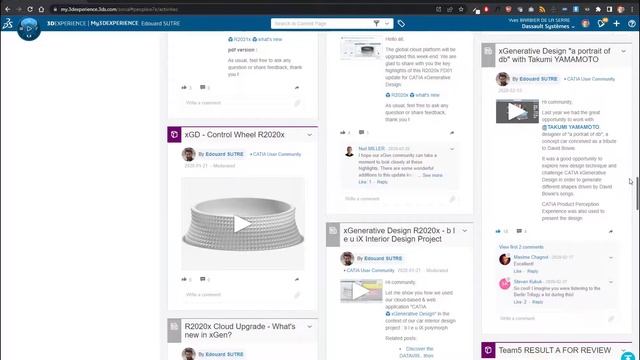Open the R2020x Cloud Upgrade post title
Screen dimensions: 640x360
point(240,331)
